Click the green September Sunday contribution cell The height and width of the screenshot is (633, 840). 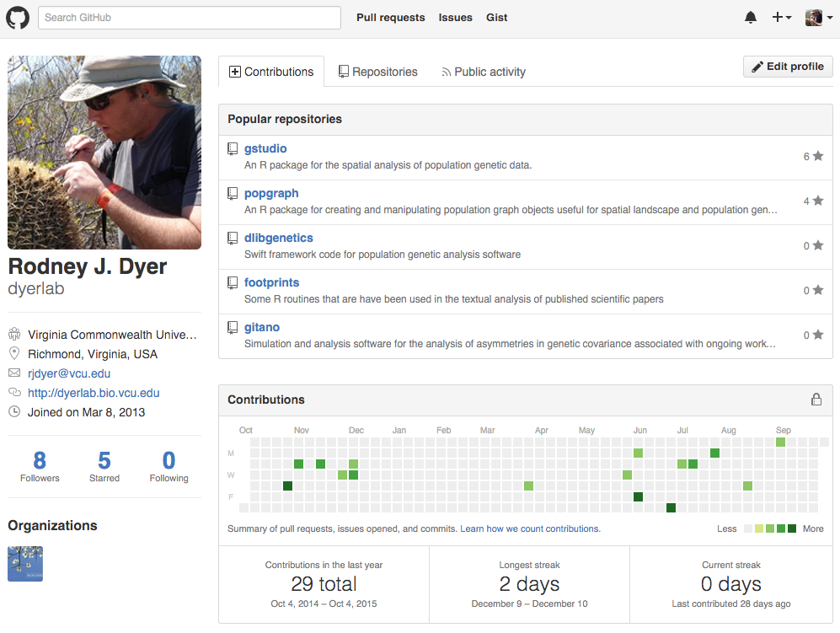(x=780, y=443)
